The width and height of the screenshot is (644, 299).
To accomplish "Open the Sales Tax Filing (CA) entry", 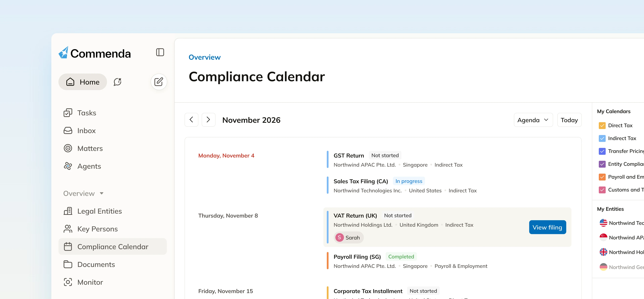I will [x=361, y=181].
